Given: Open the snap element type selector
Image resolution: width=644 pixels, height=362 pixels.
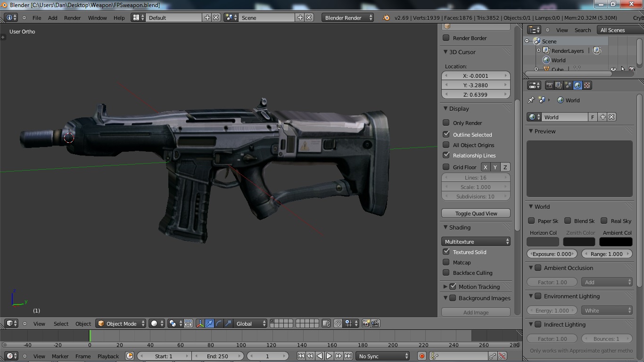Looking at the screenshot, I should [351, 323].
